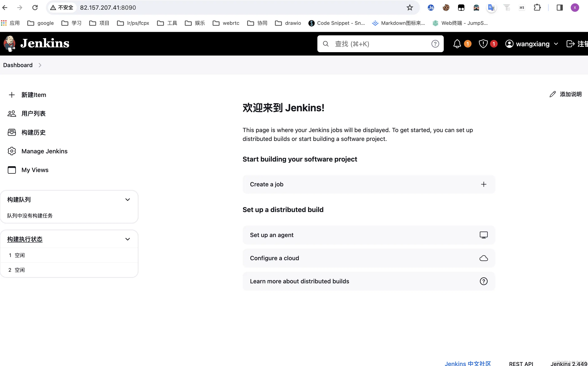Open 新建Item in the sidebar
The height and width of the screenshot is (366, 588).
point(27,95)
